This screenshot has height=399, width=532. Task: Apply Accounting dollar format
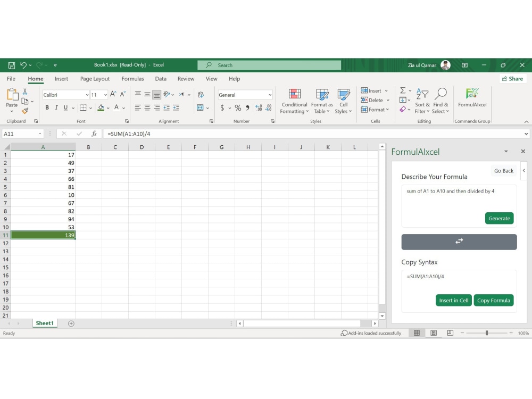222,108
